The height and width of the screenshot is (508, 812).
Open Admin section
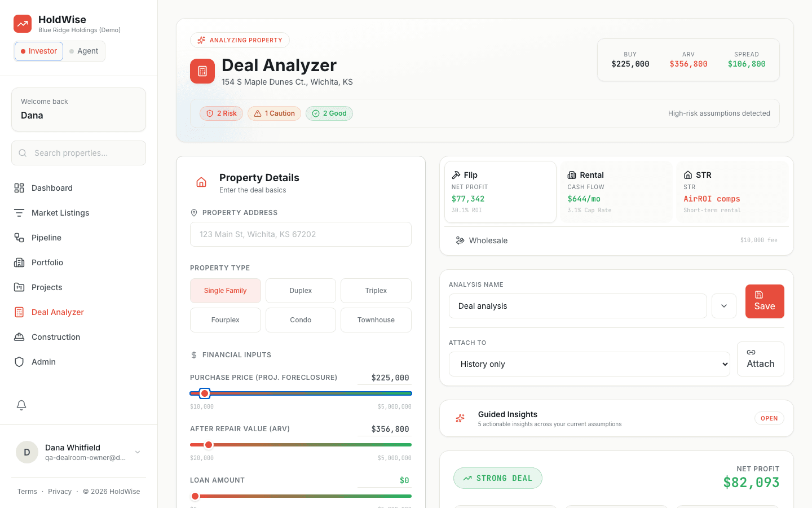[78, 362]
